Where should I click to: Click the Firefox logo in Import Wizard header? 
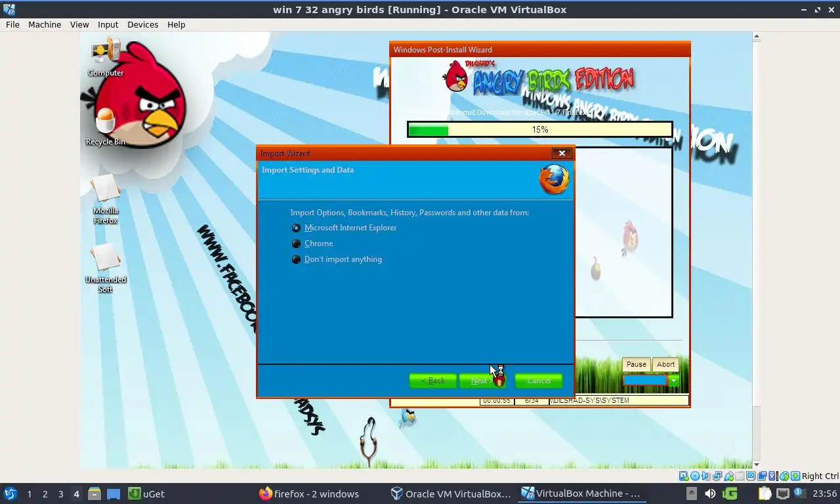click(554, 179)
